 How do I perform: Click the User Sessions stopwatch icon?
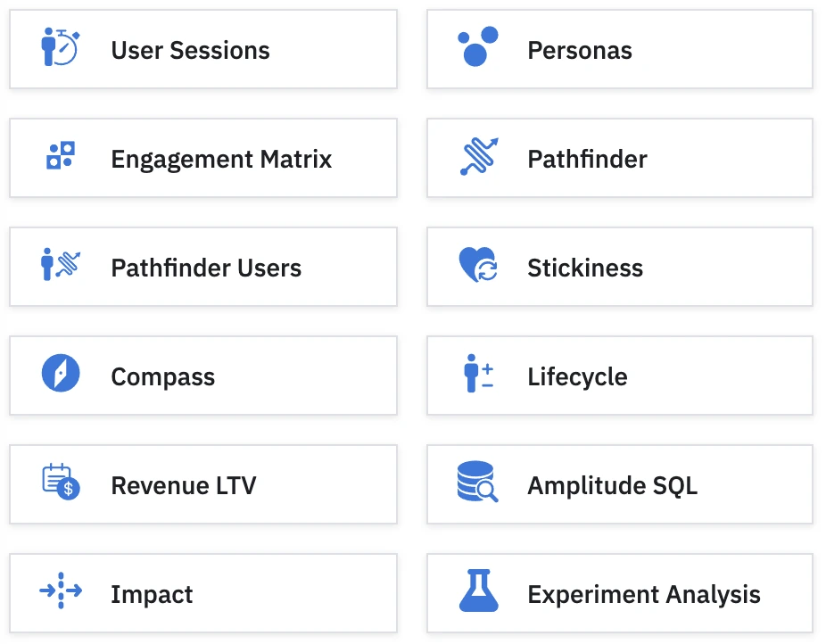60,48
